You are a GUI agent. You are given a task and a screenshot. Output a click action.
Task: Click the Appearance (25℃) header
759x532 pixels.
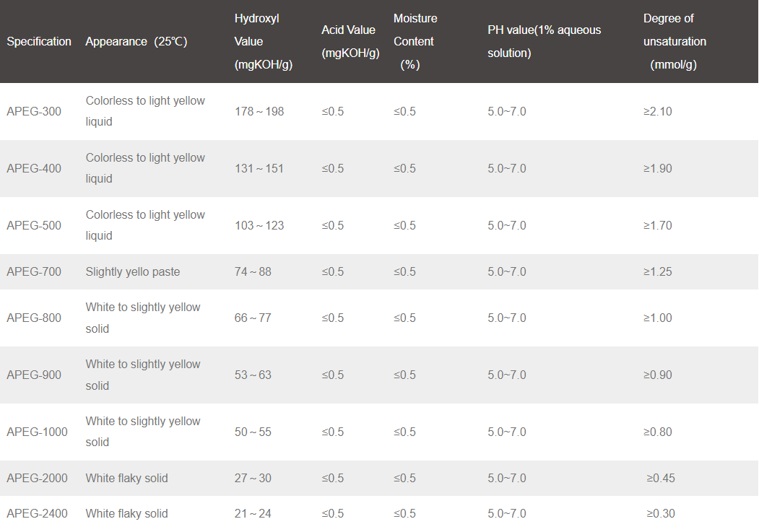coord(136,42)
